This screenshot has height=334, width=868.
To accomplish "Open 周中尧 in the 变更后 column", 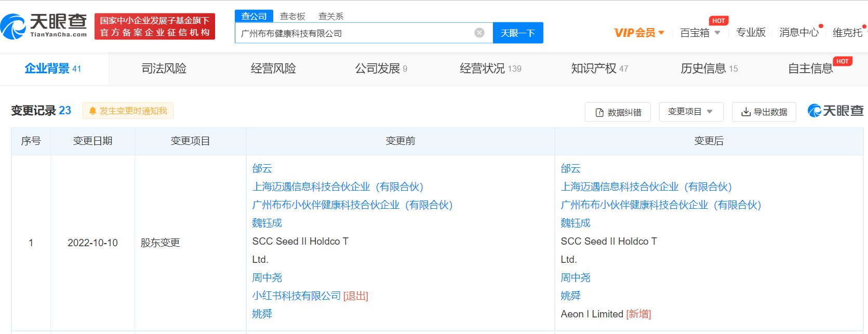I will coord(576,277).
